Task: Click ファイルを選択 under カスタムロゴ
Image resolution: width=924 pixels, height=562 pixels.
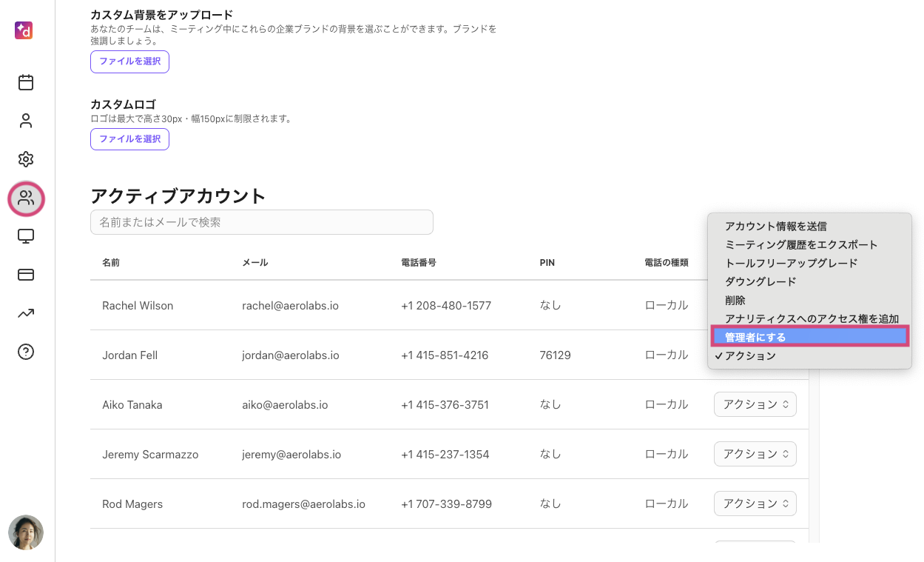Action: [130, 138]
